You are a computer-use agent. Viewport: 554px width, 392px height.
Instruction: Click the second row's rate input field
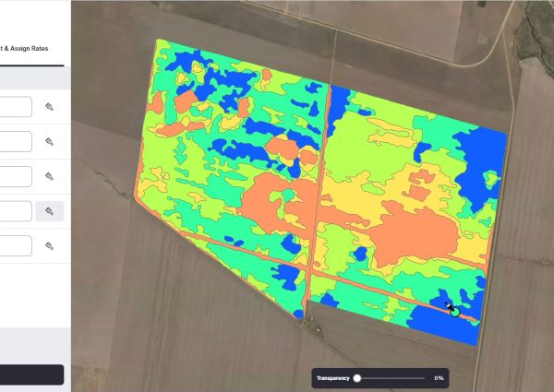(16, 141)
